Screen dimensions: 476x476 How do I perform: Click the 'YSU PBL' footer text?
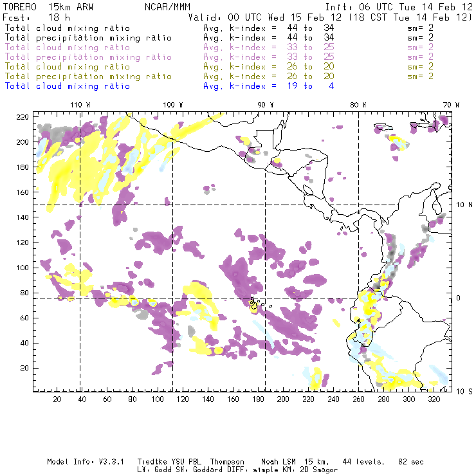click(186, 462)
